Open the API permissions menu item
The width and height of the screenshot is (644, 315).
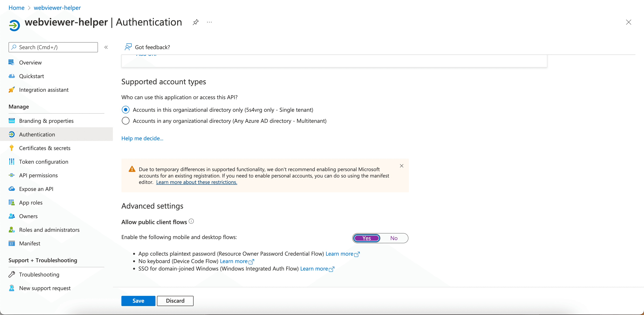[x=38, y=175]
